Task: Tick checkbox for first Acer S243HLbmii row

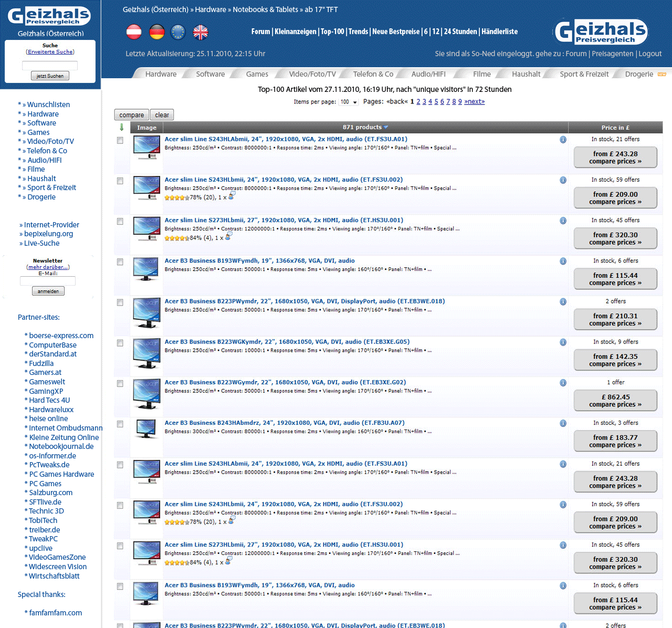Action: [120, 181]
